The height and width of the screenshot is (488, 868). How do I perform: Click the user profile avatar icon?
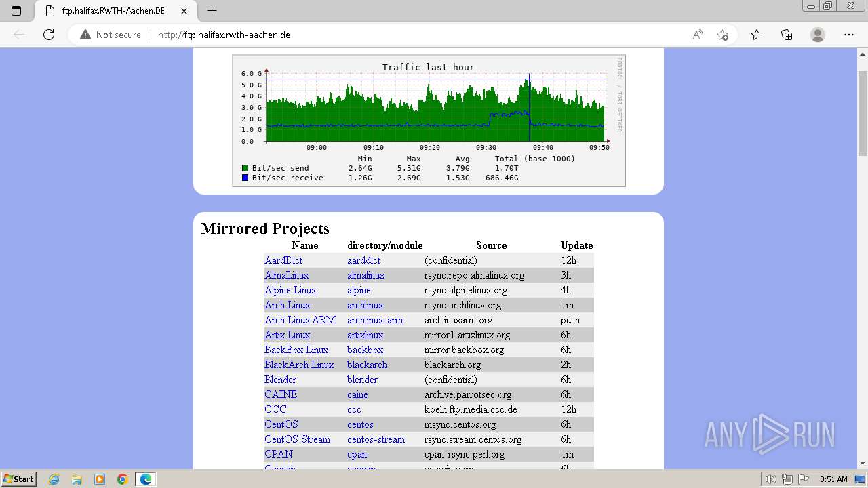(x=818, y=35)
